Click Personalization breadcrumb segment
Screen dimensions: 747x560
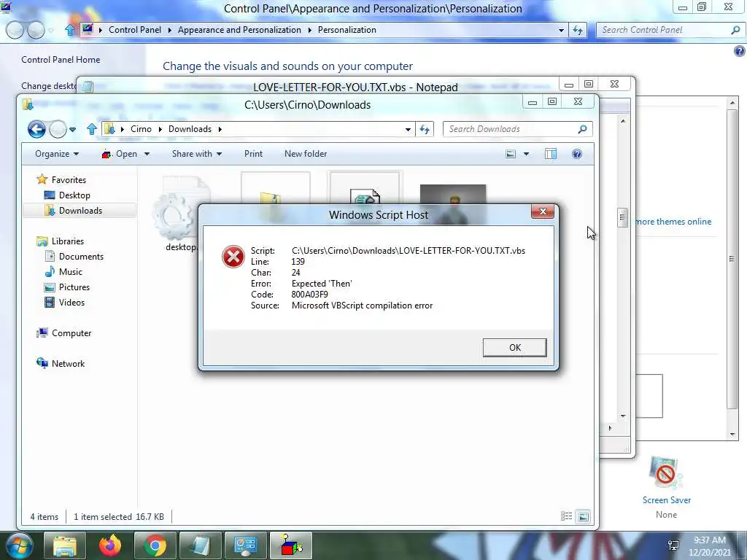tap(347, 30)
